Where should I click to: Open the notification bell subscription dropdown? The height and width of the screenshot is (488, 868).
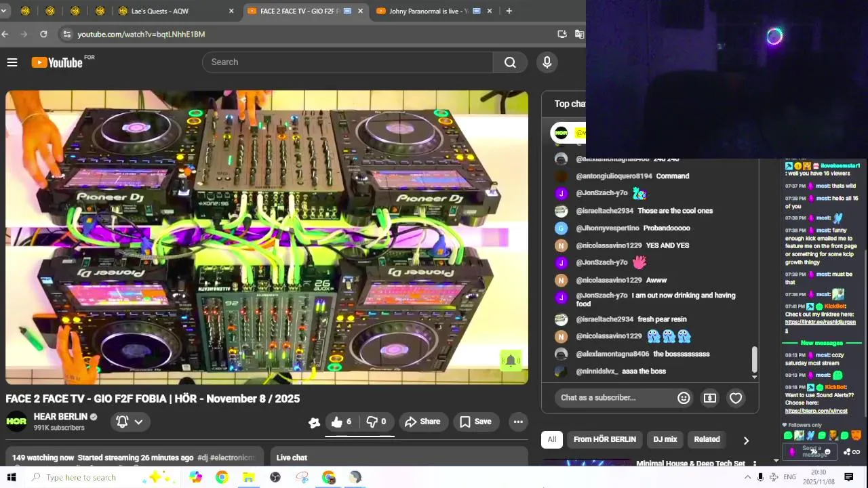(129, 422)
